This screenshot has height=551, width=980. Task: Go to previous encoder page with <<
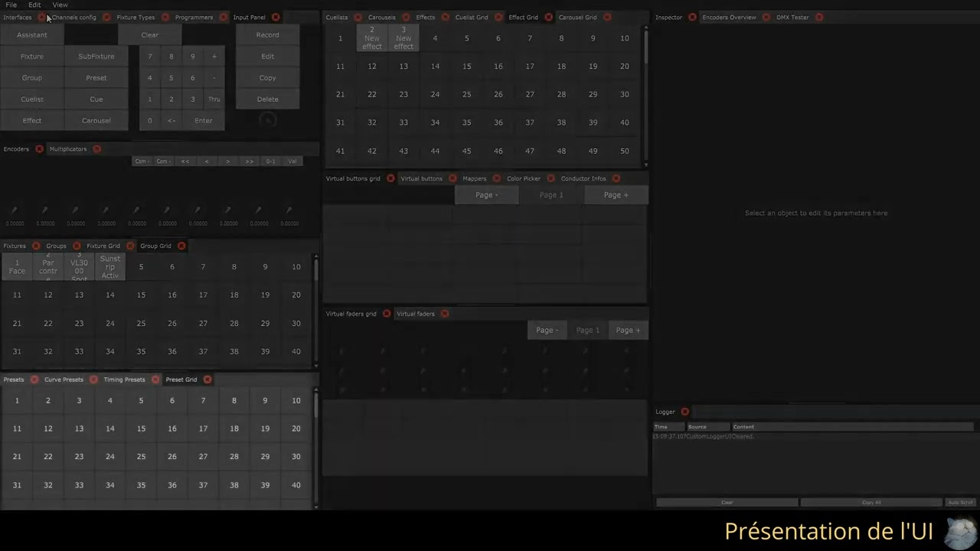click(x=185, y=161)
